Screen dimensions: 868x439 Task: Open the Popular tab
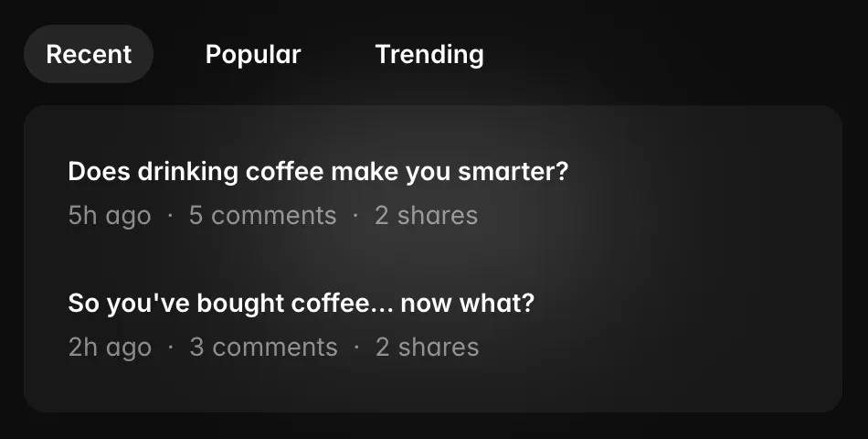click(253, 54)
